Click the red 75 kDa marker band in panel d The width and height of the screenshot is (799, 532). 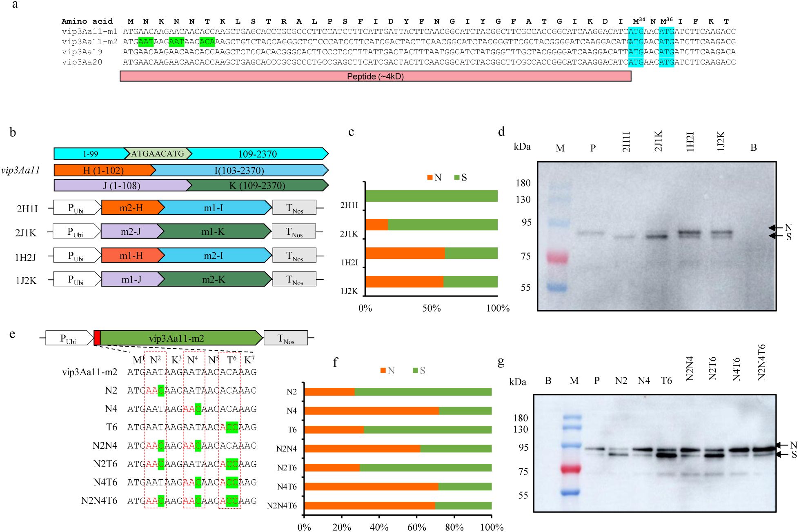click(x=557, y=258)
